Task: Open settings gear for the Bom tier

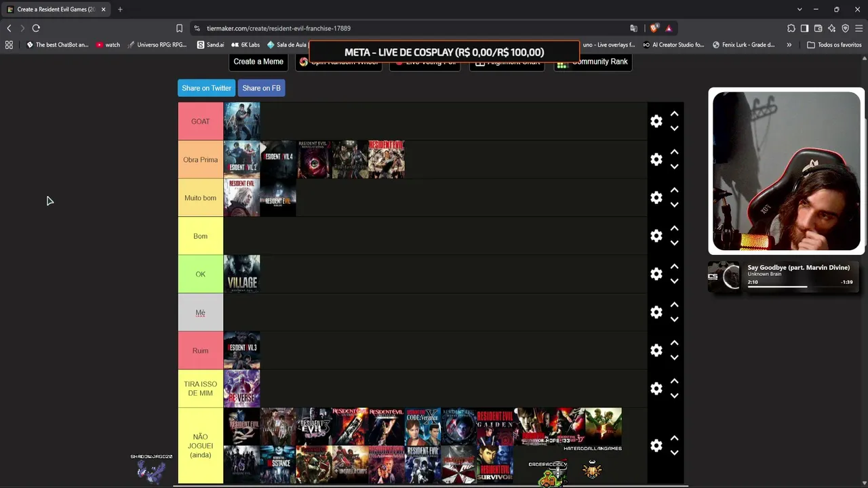Action: (656, 236)
